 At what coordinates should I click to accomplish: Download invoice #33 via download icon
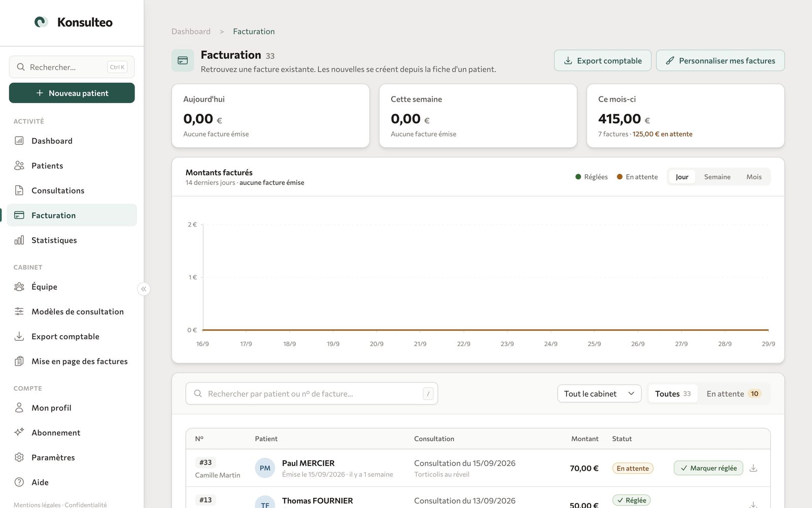[x=753, y=468]
